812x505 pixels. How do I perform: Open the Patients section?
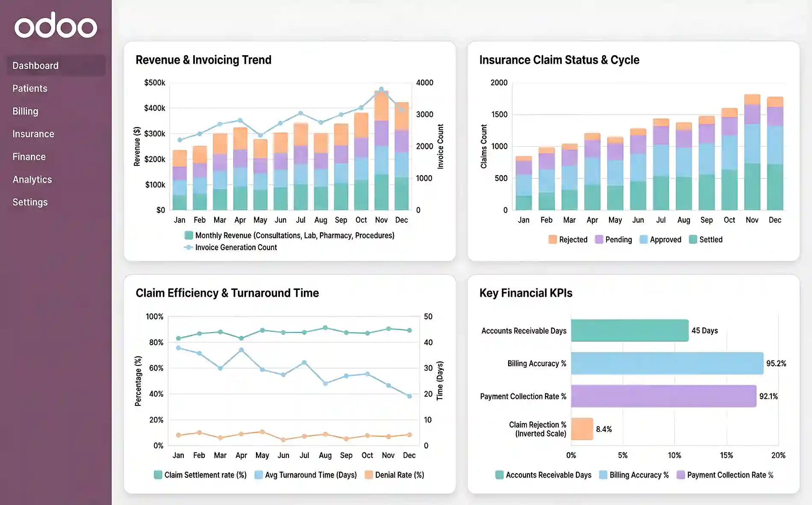click(x=30, y=88)
